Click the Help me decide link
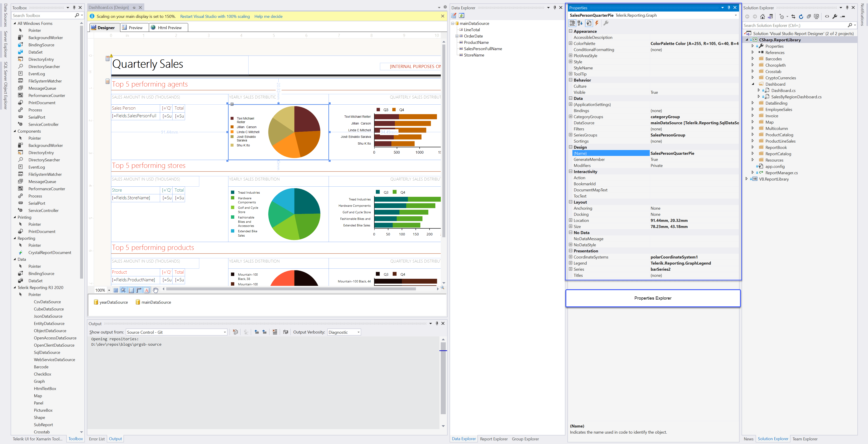 (x=268, y=16)
